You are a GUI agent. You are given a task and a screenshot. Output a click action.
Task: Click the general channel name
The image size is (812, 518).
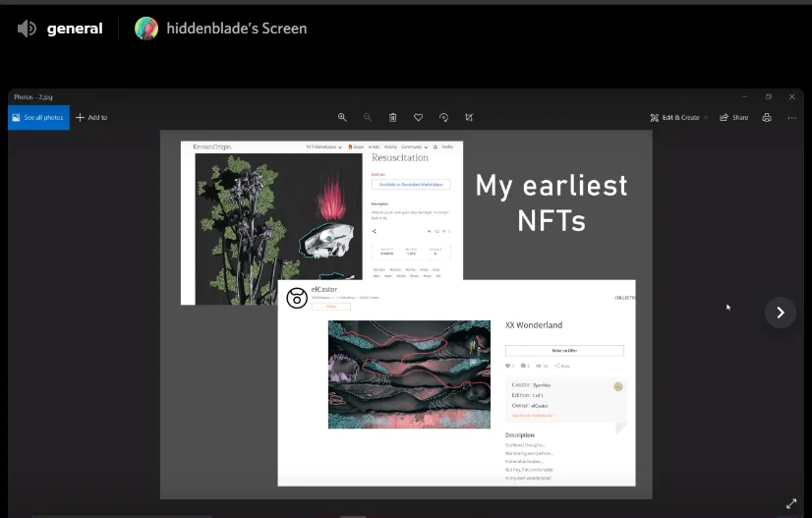coord(75,29)
